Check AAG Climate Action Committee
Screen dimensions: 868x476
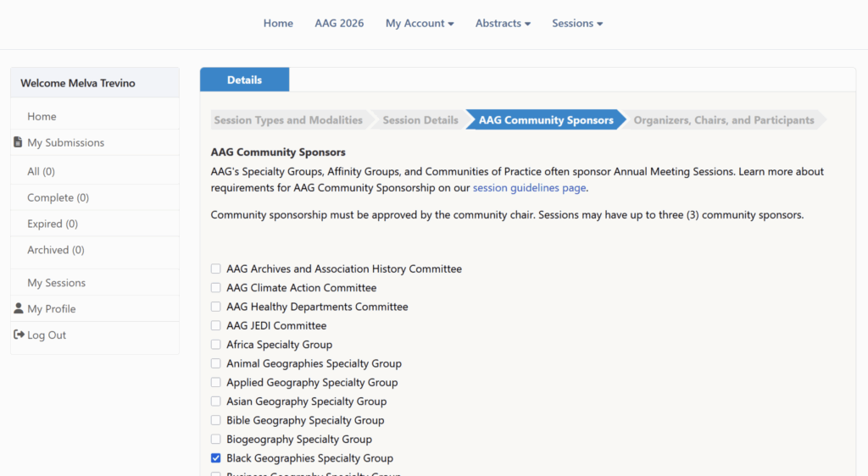point(216,287)
